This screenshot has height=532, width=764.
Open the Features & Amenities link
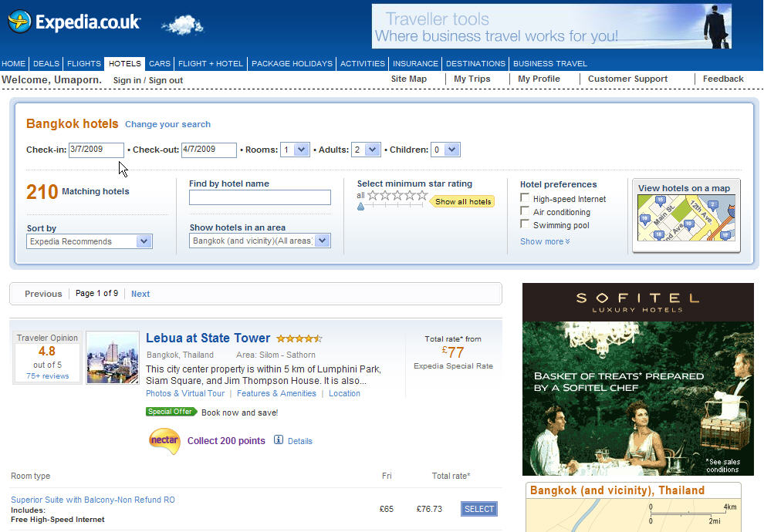coord(276,393)
